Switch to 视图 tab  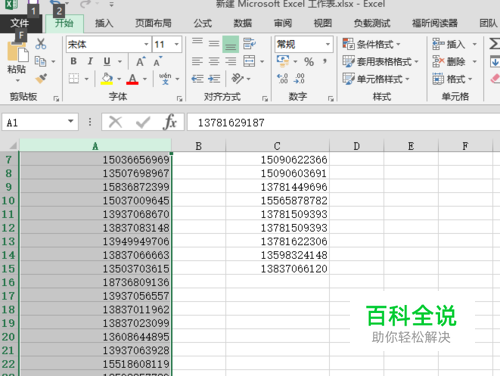pos(323,23)
